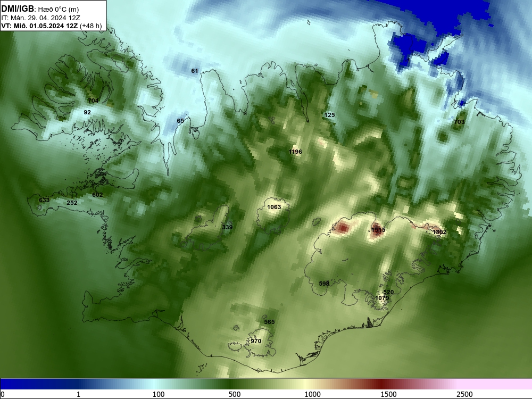Click the map value 125
The image size is (532, 399).
(x=329, y=115)
